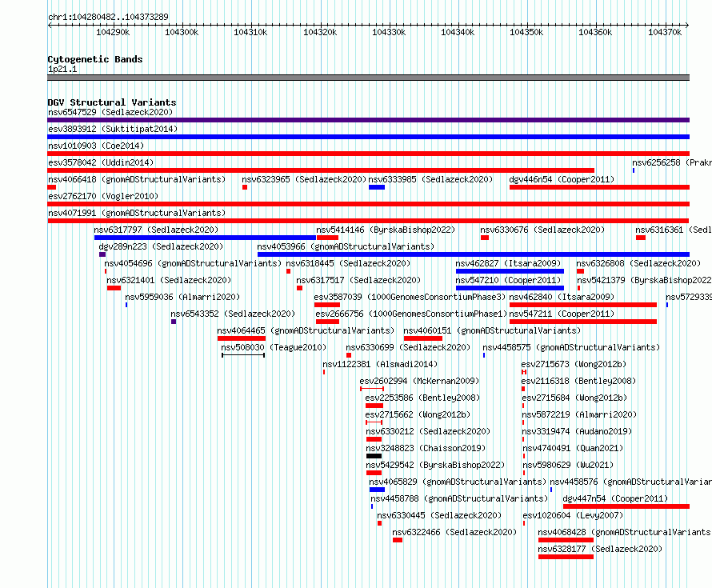Image resolution: width=712 pixels, height=588 pixels.
Task: Click nsv4458575 (gnomADStructuralVariants) label
Action: coord(571,347)
